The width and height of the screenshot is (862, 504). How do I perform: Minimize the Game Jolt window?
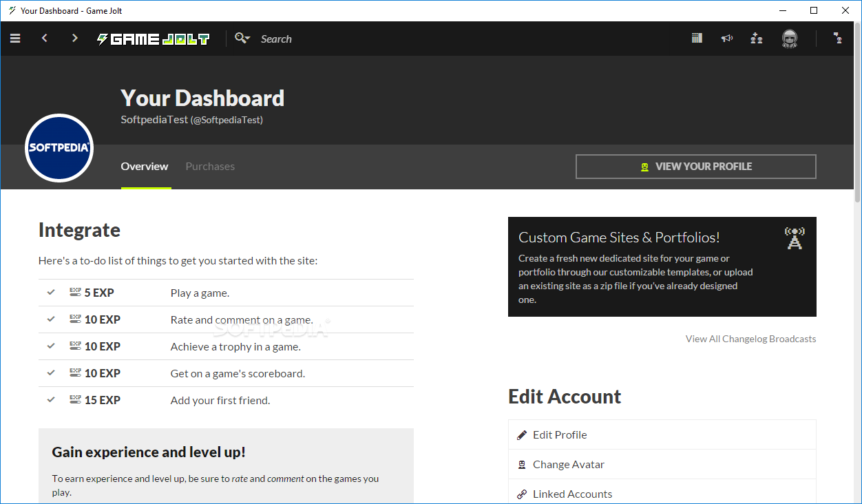782,10
